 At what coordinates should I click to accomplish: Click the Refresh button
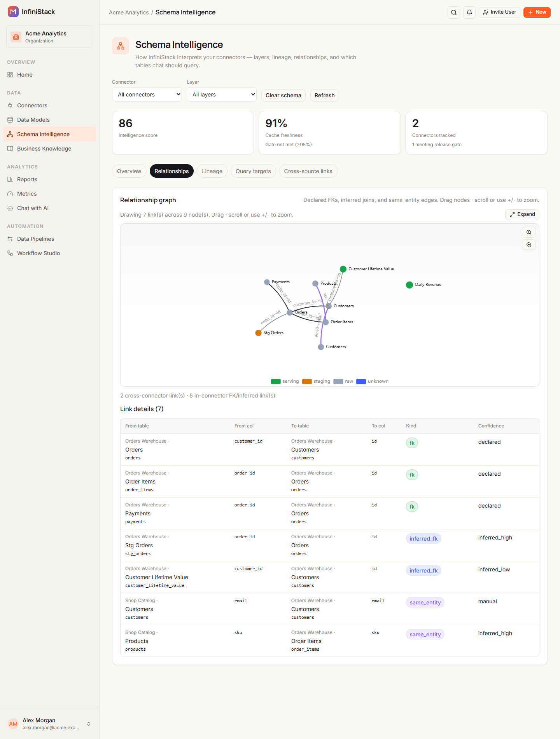coord(325,95)
